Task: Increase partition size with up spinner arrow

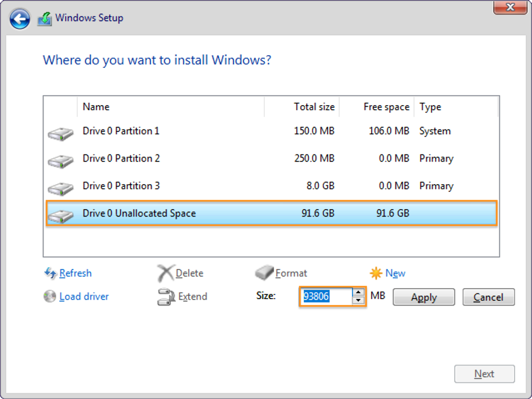Action: (x=358, y=293)
